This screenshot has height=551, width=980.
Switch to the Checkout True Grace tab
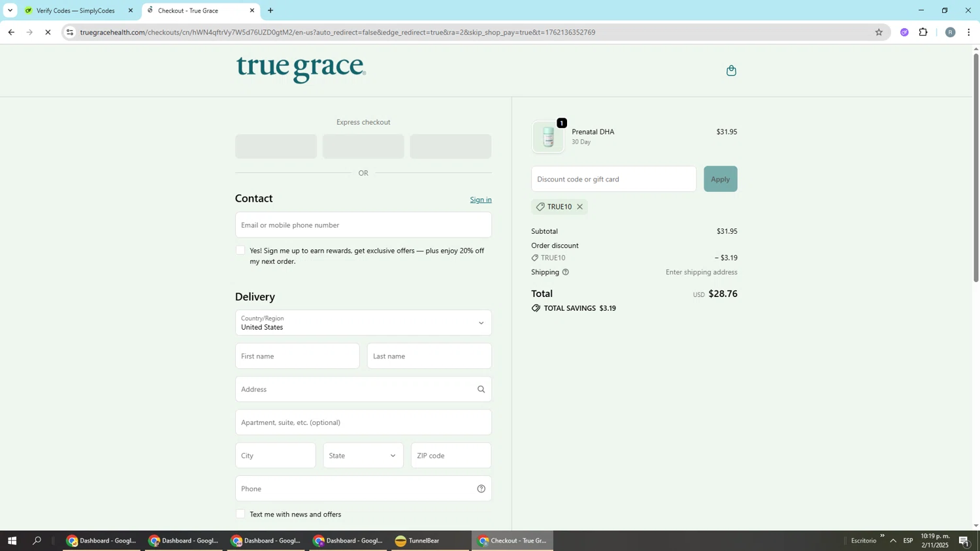coord(199,10)
